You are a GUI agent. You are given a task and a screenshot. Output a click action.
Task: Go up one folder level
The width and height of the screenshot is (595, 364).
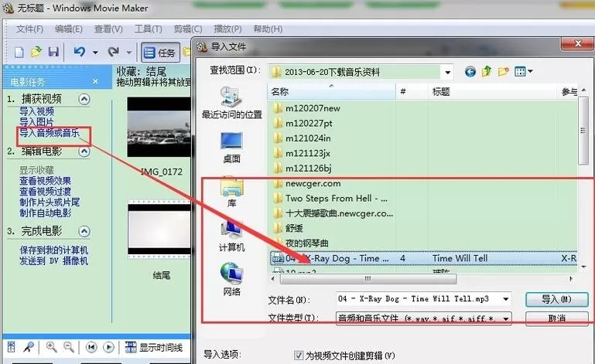coord(487,71)
